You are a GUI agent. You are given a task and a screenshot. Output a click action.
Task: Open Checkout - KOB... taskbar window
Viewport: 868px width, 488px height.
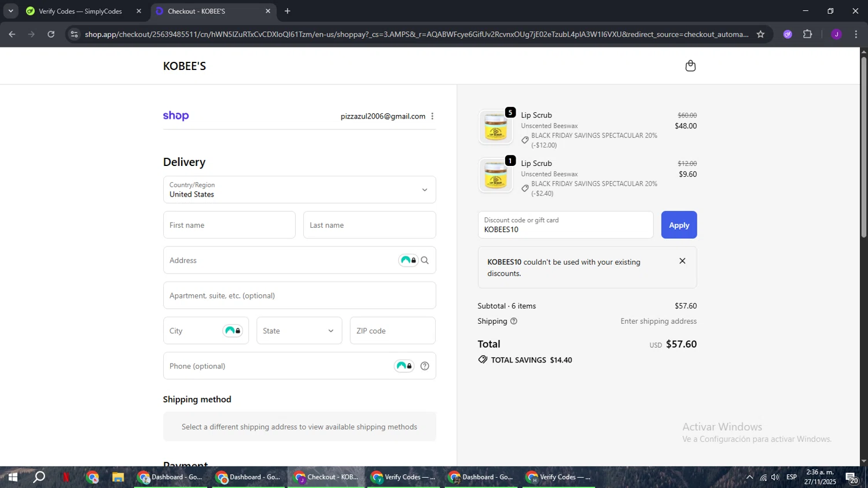[x=326, y=477]
